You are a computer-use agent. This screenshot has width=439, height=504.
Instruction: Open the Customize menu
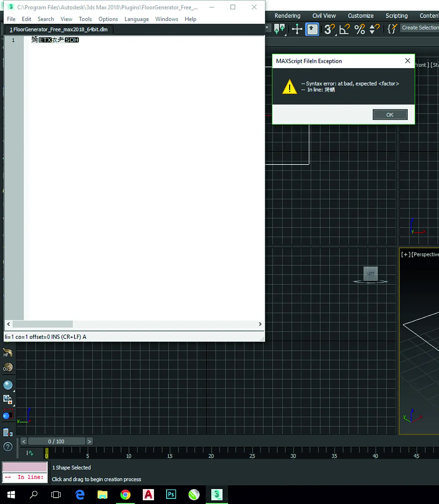[x=361, y=16]
